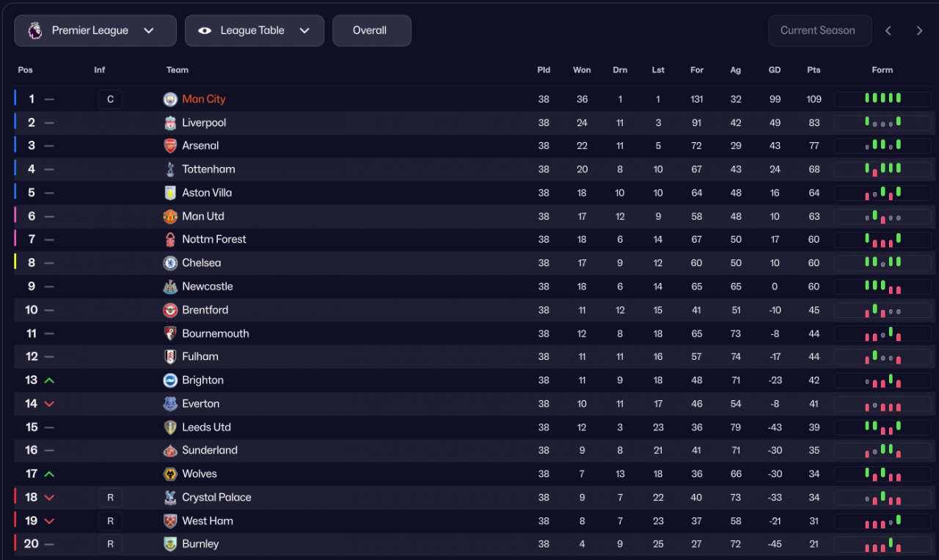Open the Newcastle team link
Screen dimensions: 939x560
[x=208, y=287]
